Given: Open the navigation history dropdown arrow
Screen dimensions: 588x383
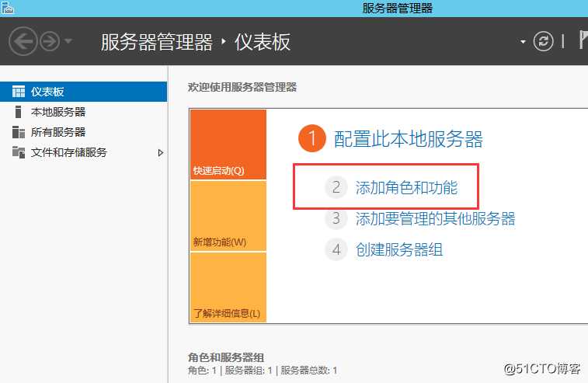Looking at the screenshot, I should (68, 41).
